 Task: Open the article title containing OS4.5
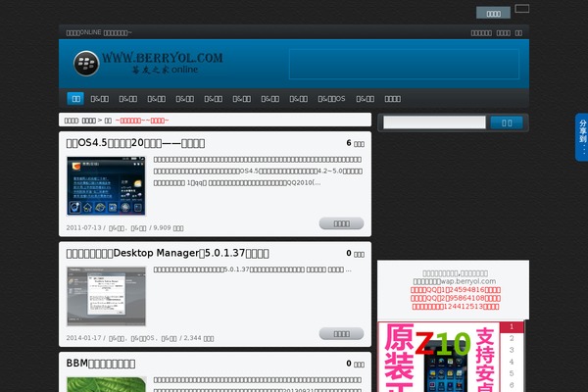pyautogui.click(x=135, y=143)
